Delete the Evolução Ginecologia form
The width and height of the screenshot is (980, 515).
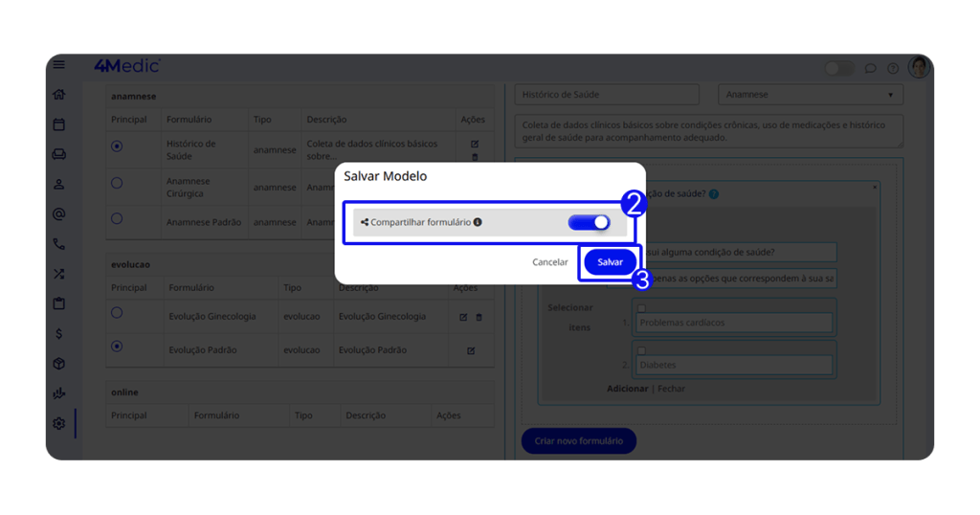pos(479,318)
